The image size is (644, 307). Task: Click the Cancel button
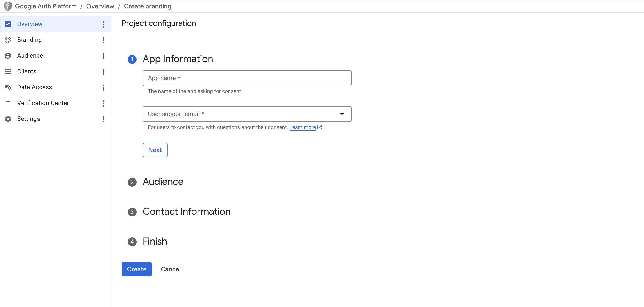(x=171, y=269)
